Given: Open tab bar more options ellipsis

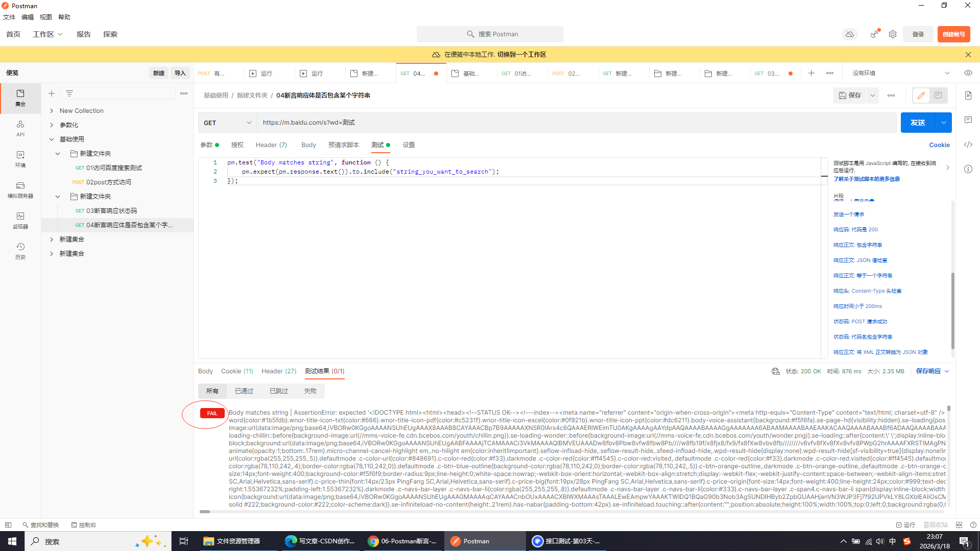Looking at the screenshot, I should [830, 73].
